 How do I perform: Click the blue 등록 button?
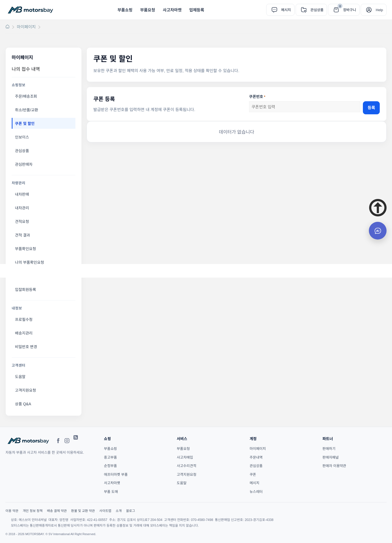[371, 108]
